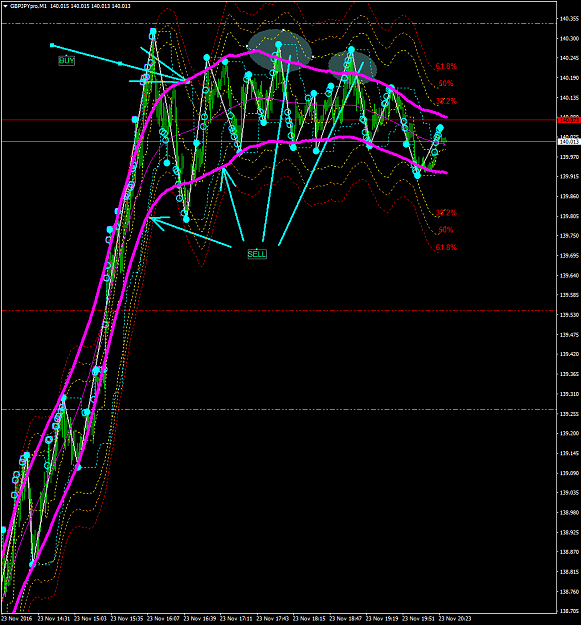Image resolution: width=581 pixels, height=625 pixels.
Task: Click the red 140.073 price tag
Action: (569, 120)
